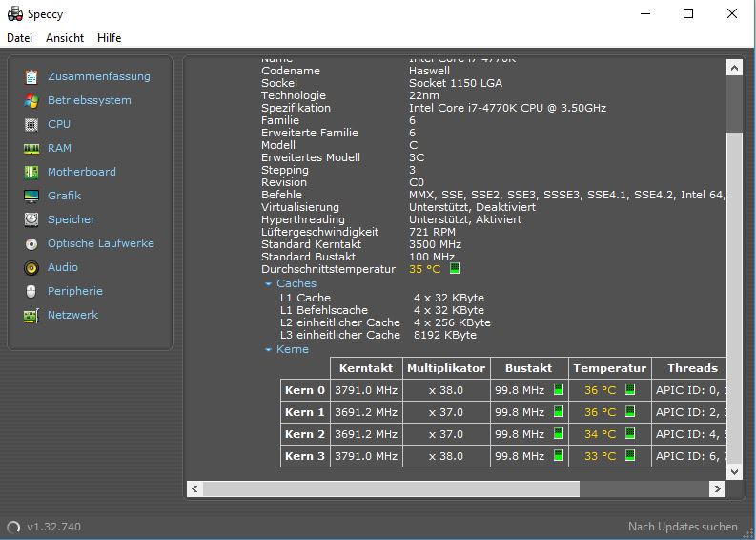Image resolution: width=756 pixels, height=540 pixels.
Task: Open the Hilfe menu
Action: (109, 38)
